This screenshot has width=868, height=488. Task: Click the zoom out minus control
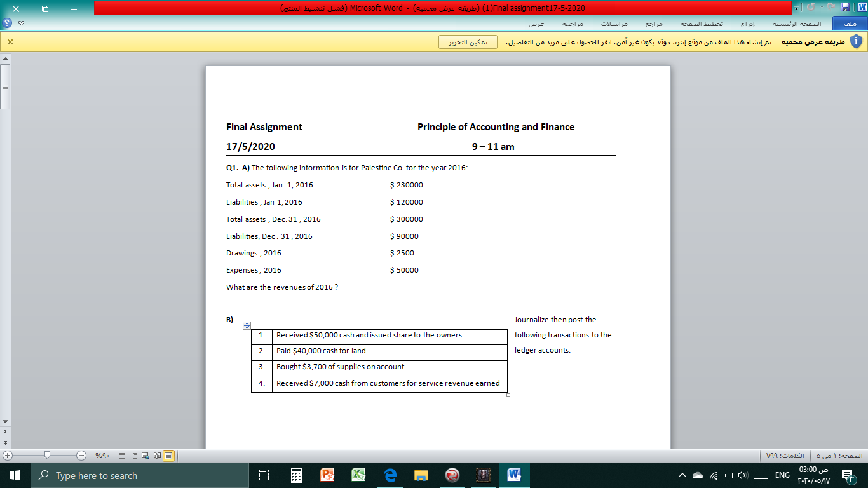[x=80, y=456]
